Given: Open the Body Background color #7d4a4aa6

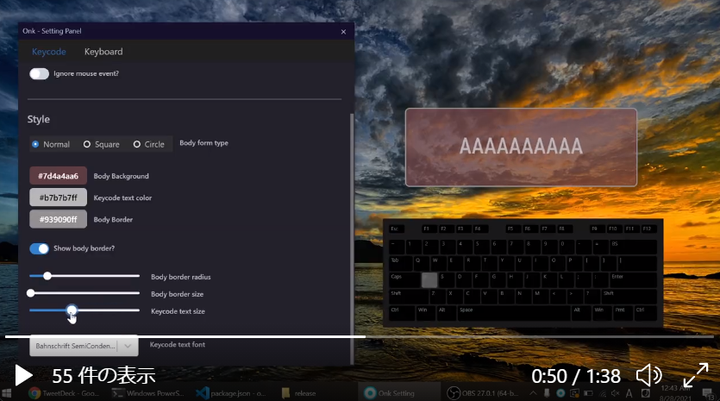Looking at the screenshot, I should [58, 176].
